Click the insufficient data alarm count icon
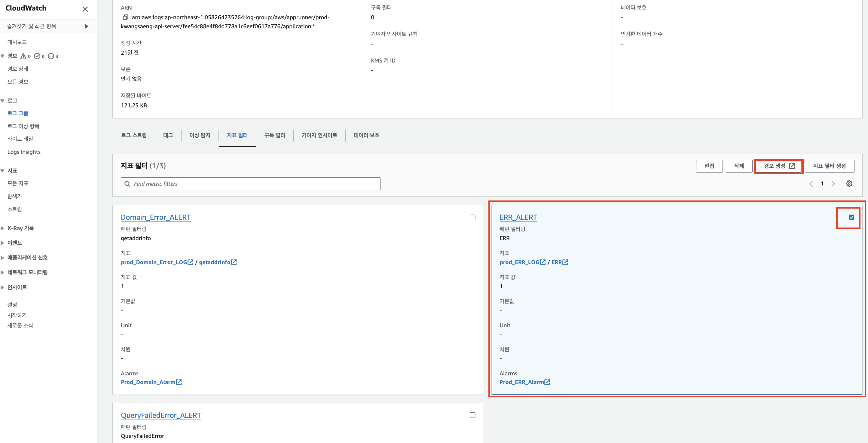 [51, 56]
